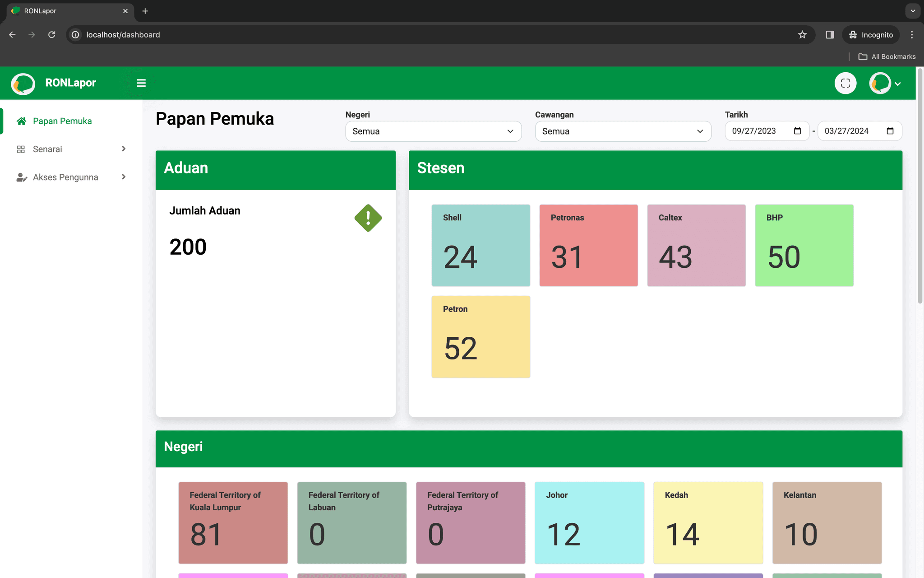Open a new browser tab

(x=145, y=11)
